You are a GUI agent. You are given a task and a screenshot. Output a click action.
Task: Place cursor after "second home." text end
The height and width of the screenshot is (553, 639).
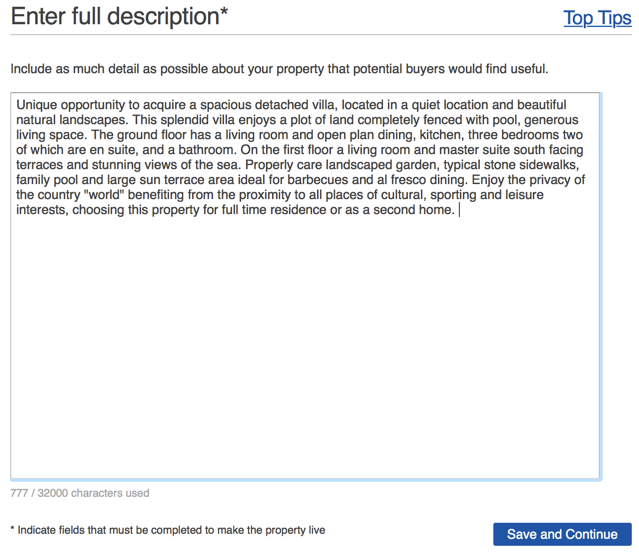coord(458,210)
